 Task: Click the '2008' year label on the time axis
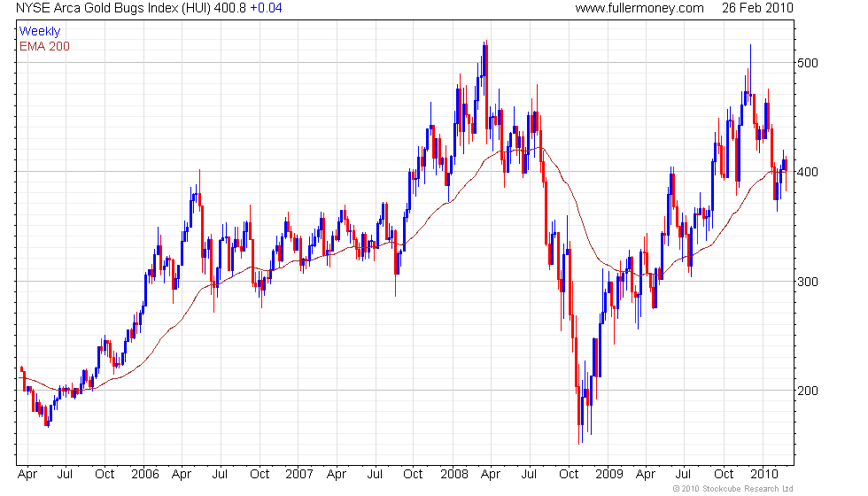tap(454, 475)
